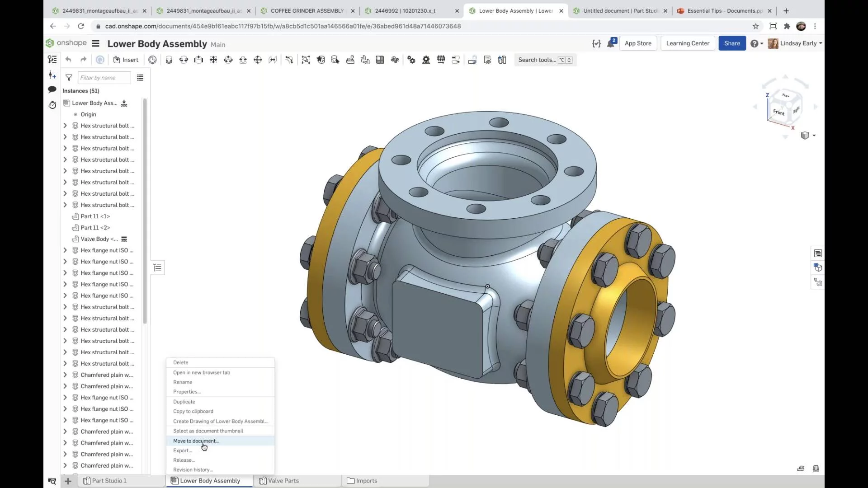868x488 pixels.
Task: Click the Front face of view cube
Action: pyautogui.click(x=778, y=112)
